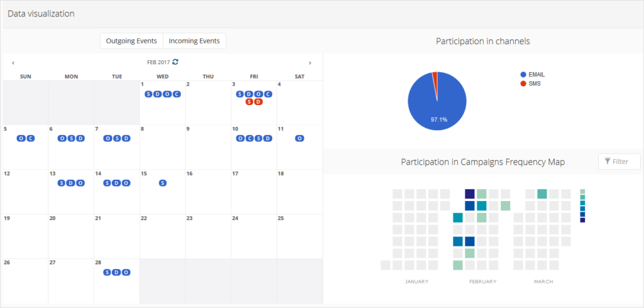Viewport: 644px width, 308px height.
Task: Click the red D badge on February 3
Action: click(x=258, y=102)
